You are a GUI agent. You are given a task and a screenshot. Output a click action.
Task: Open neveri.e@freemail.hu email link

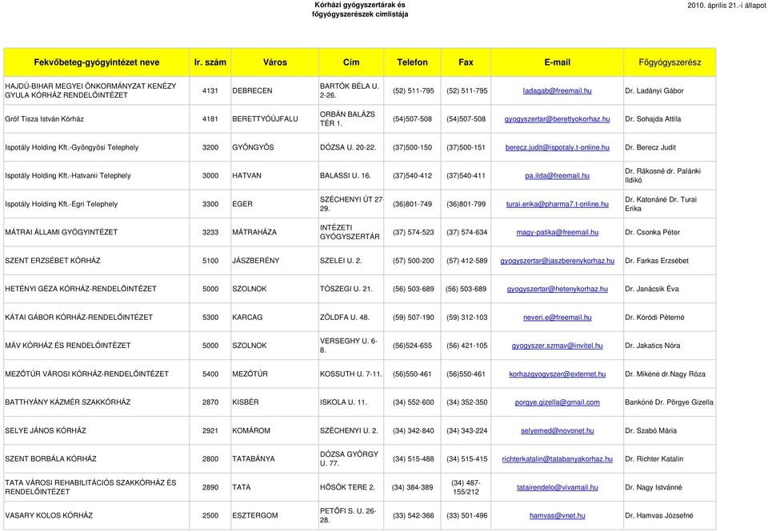click(x=557, y=318)
